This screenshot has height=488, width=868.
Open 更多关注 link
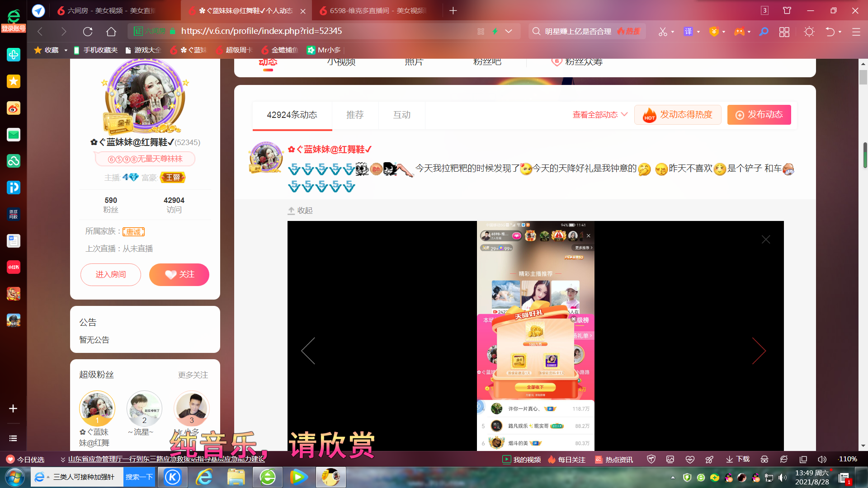click(x=193, y=375)
